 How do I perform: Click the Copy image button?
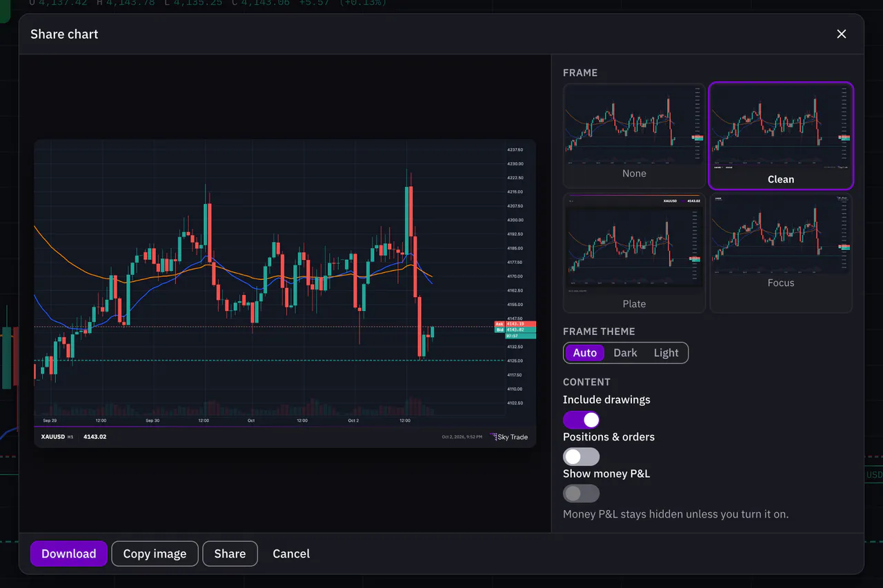coord(155,554)
